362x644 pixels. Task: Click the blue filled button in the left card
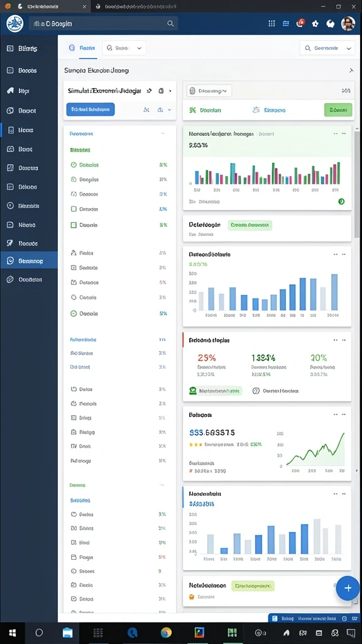click(90, 109)
